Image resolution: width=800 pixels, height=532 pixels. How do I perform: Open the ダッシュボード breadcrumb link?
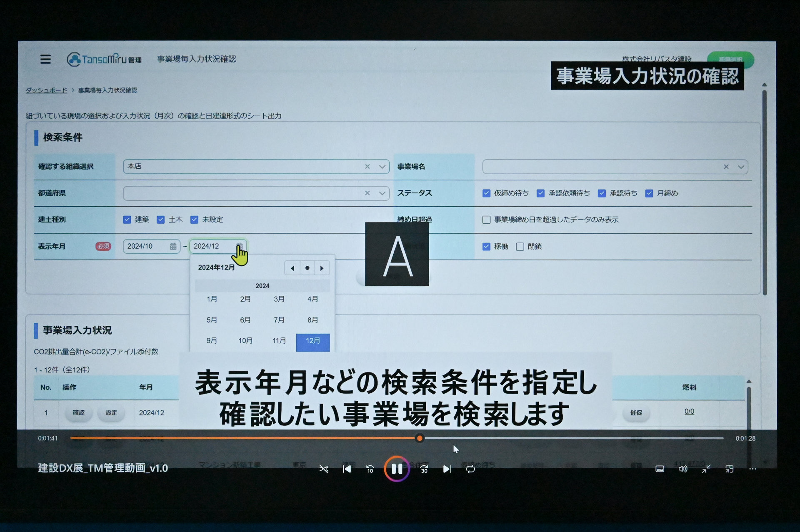click(46, 90)
